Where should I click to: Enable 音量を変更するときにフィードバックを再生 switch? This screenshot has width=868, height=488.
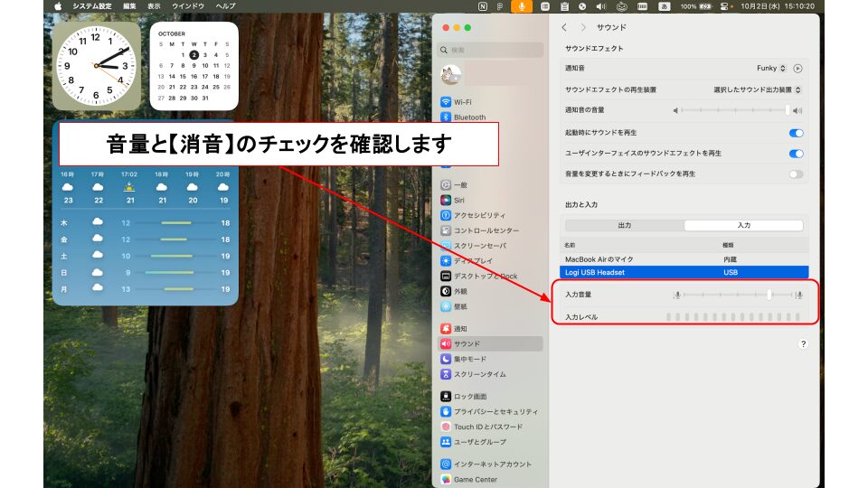796,174
